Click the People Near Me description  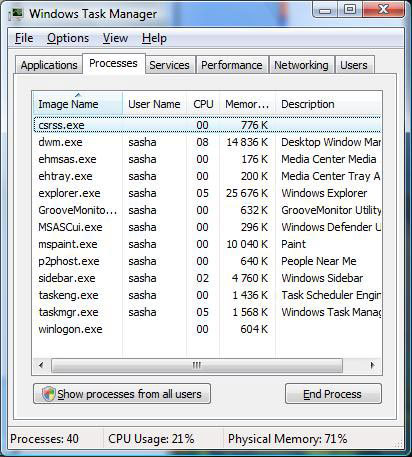point(319,261)
